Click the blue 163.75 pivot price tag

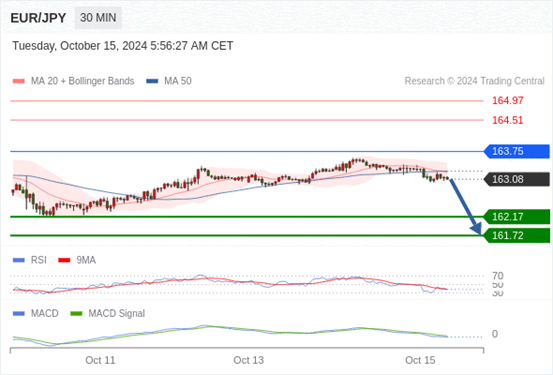517,151
